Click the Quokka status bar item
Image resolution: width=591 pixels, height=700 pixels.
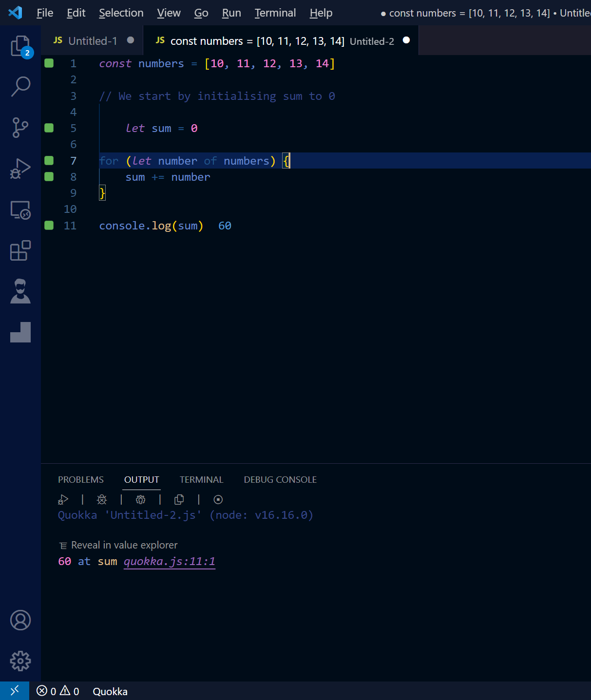(110, 691)
